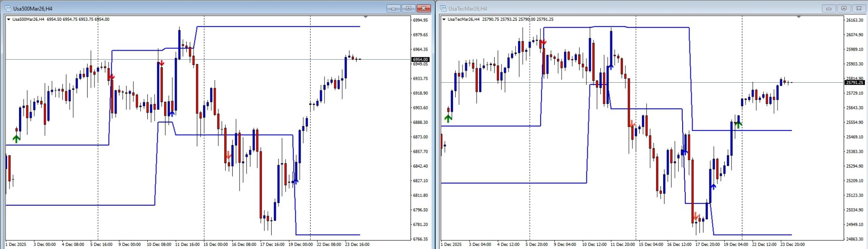Click the Usa500Mar26 window title icon
Viewport: 868px width, 249px height.
coord(8,9)
